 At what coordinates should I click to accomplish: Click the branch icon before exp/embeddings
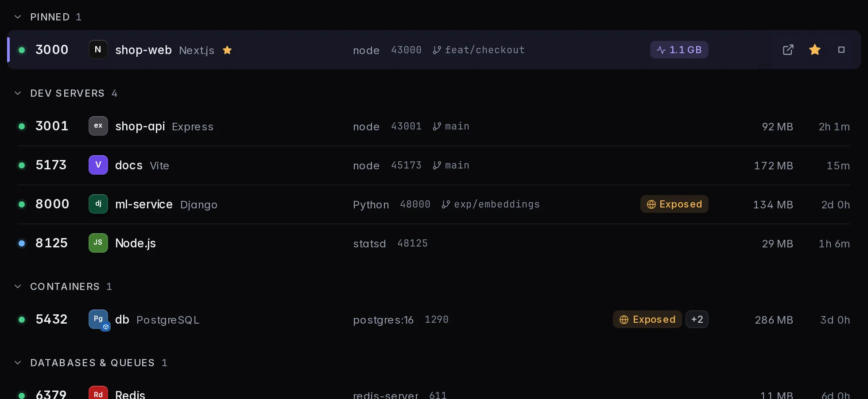(x=446, y=204)
